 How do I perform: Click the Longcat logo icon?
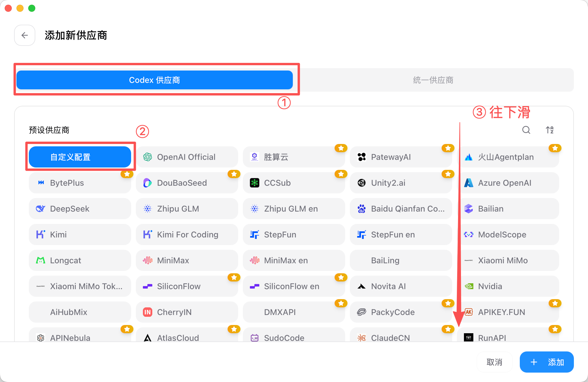[41, 260]
